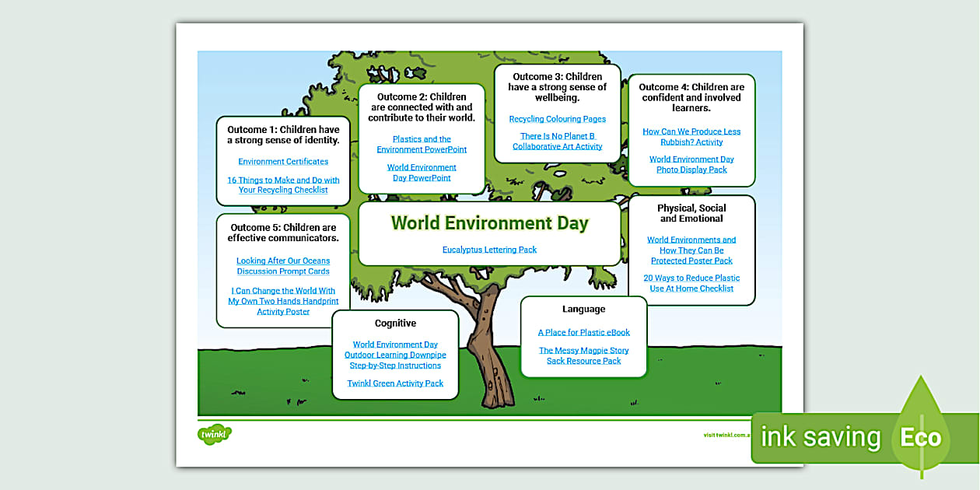Open 20 Ways to Reduce Plastic Use Checklist
Screen dimensions: 980x490
[x=692, y=282]
